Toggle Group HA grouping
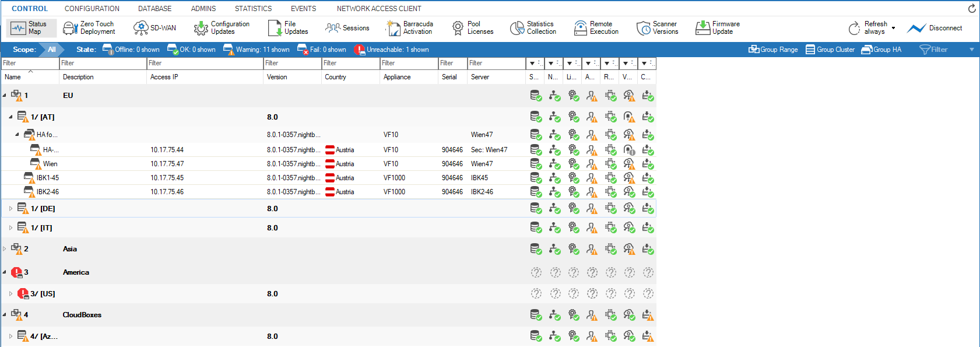This screenshot has height=347, width=980. click(x=881, y=50)
